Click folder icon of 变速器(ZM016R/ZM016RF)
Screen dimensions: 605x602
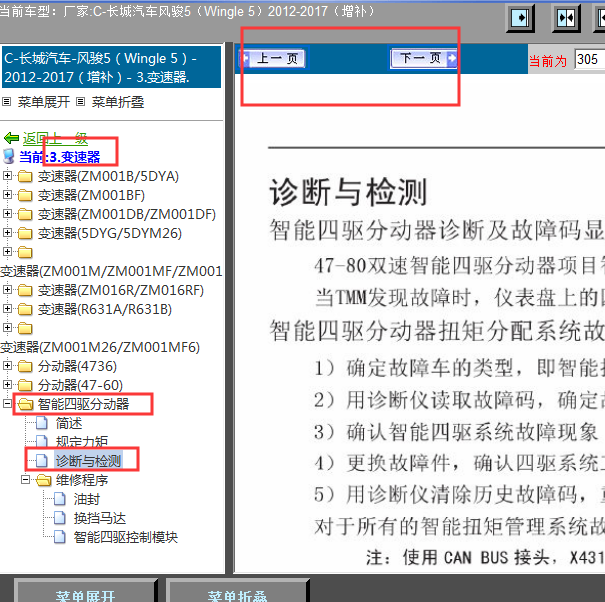25,290
